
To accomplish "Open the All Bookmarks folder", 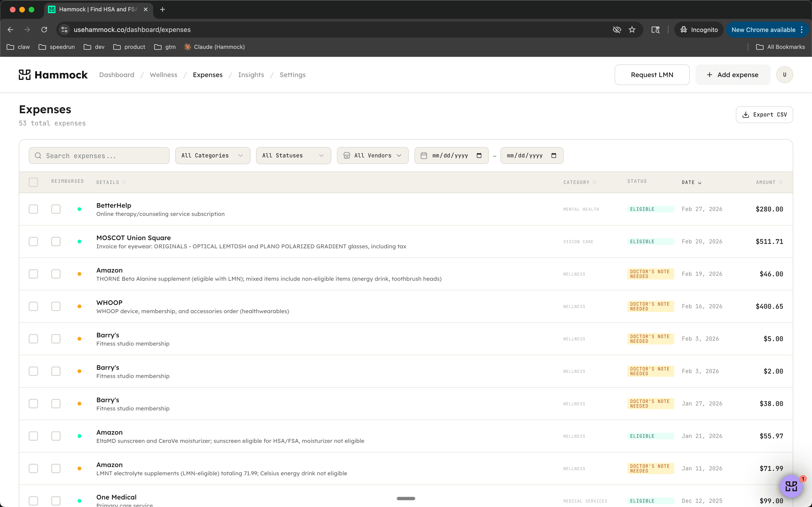I will tap(781, 47).
